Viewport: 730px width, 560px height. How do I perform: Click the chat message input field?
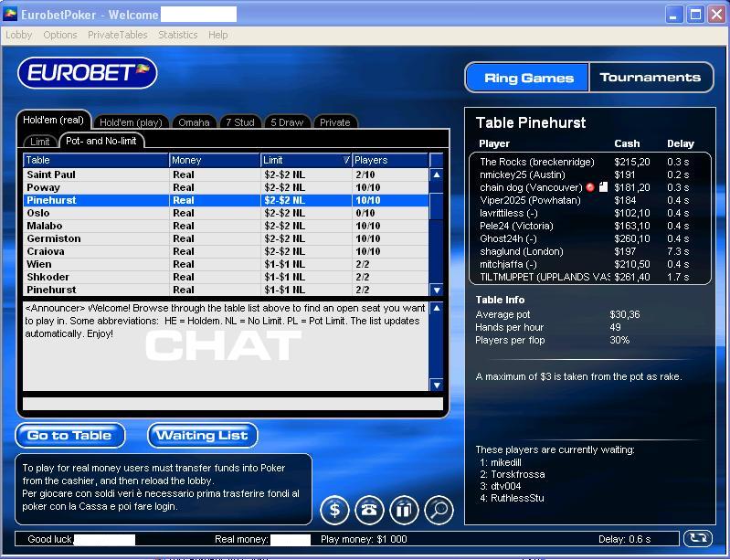pyautogui.click(x=233, y=404)
